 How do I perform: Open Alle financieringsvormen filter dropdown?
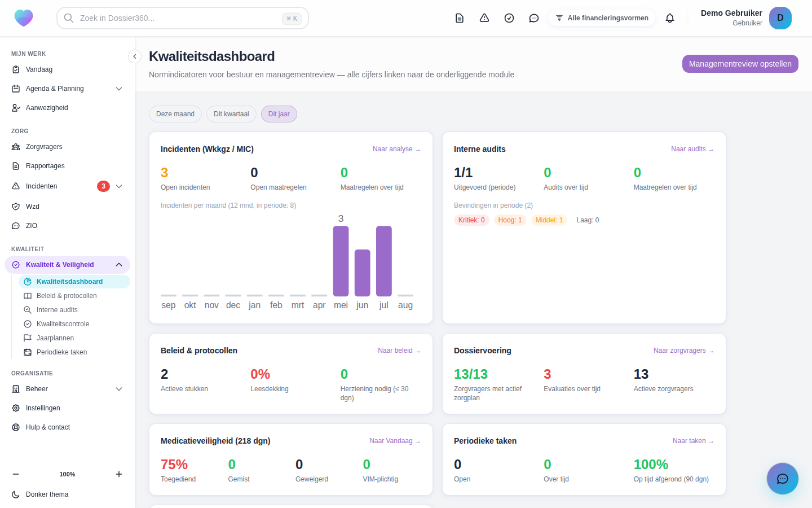tap(602, 18)
